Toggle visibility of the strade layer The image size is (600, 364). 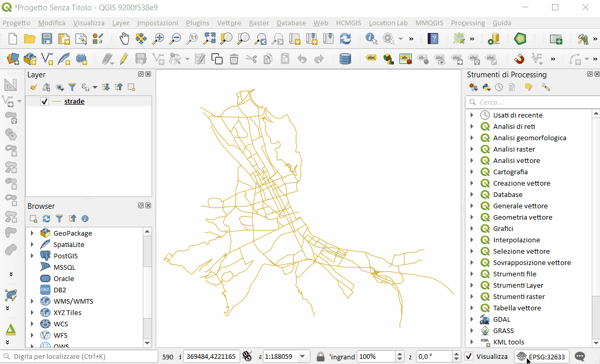pos(44,102)
